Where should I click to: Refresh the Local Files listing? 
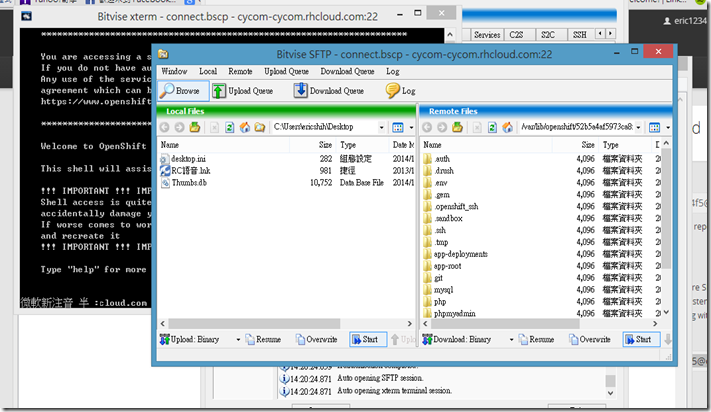[x=229, y=127]
